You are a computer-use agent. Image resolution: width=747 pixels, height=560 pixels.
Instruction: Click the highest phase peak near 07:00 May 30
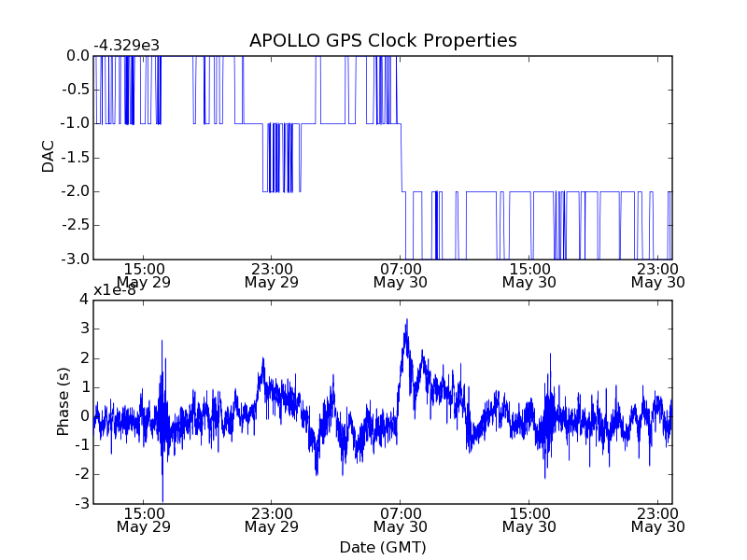pyautogui.click(x=407, y=320)
